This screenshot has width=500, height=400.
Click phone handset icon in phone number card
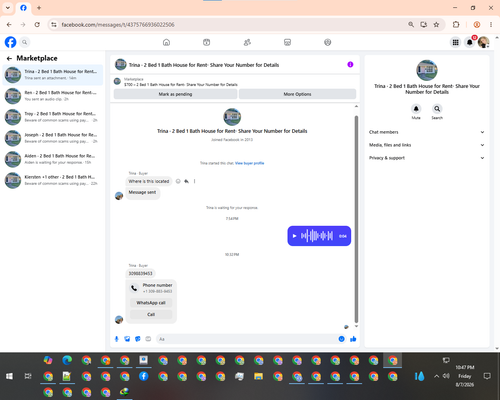pyautogui.click(x=134, y=288)
